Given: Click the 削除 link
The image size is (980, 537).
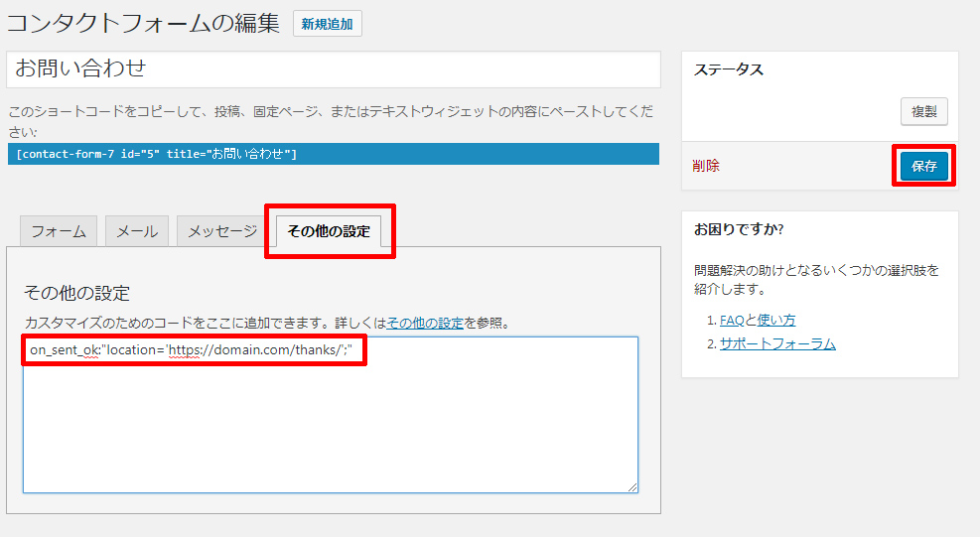Looking at the screenshot, I should [706, 166].
